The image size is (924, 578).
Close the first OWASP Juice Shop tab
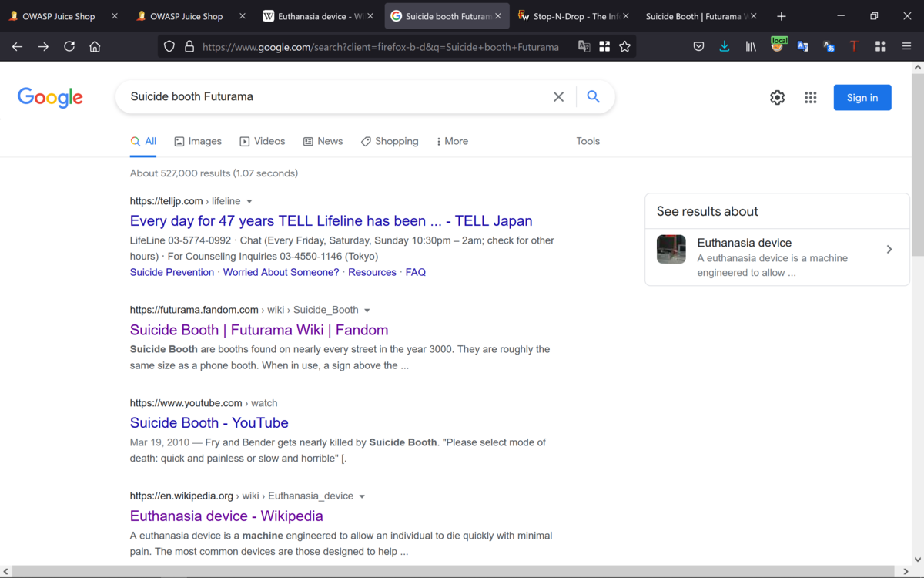[115, 16]
